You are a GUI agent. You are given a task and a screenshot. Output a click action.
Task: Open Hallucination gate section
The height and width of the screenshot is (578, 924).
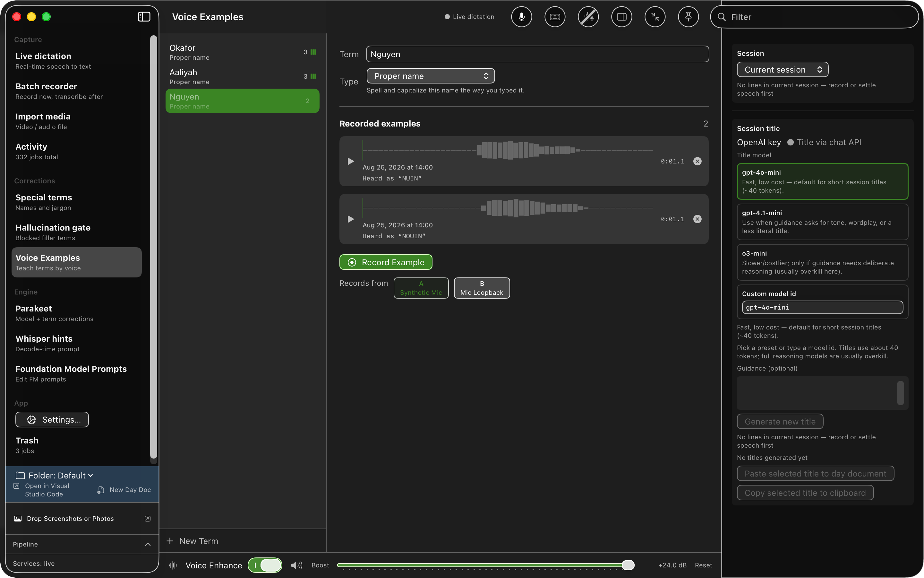(x=76, y=232)
